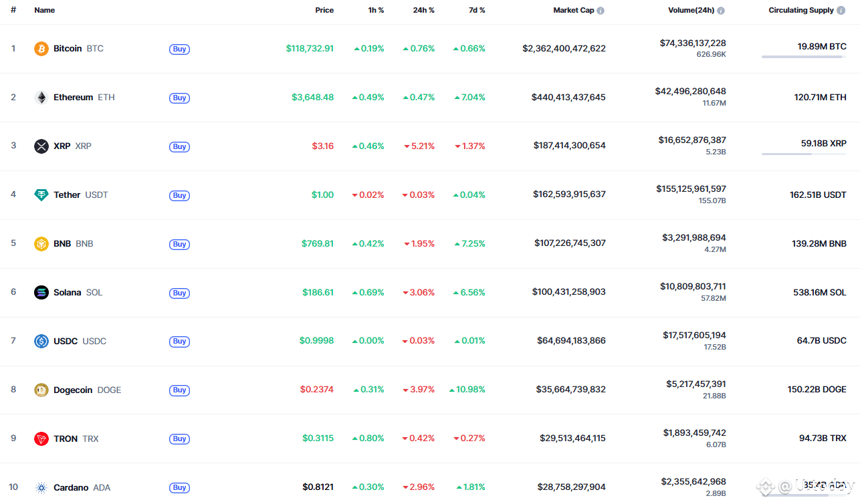Screen dimensions: 860x504
Task: Sort the table by Price column
Action: coord(324,10)
